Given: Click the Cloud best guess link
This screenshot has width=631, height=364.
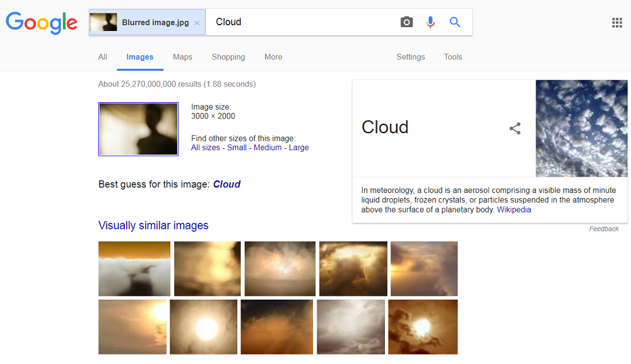Looking at the screenshot, I should (x=227, y=184).
